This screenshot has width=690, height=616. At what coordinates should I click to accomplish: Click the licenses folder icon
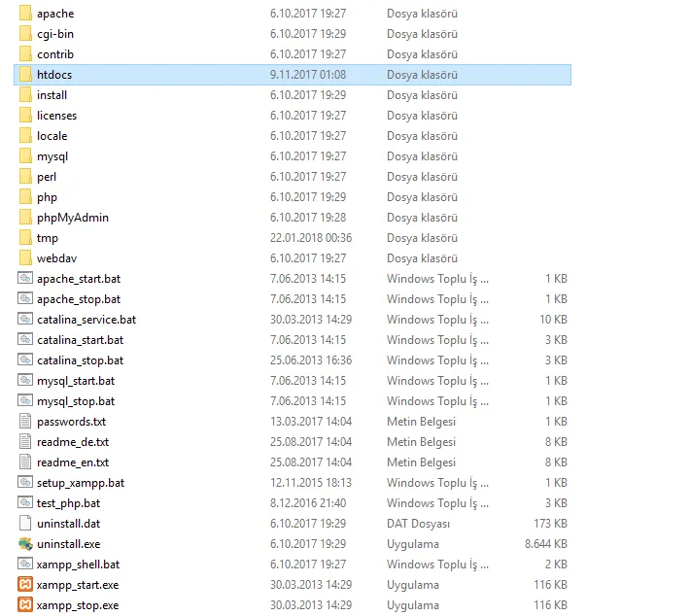[25, 116]
